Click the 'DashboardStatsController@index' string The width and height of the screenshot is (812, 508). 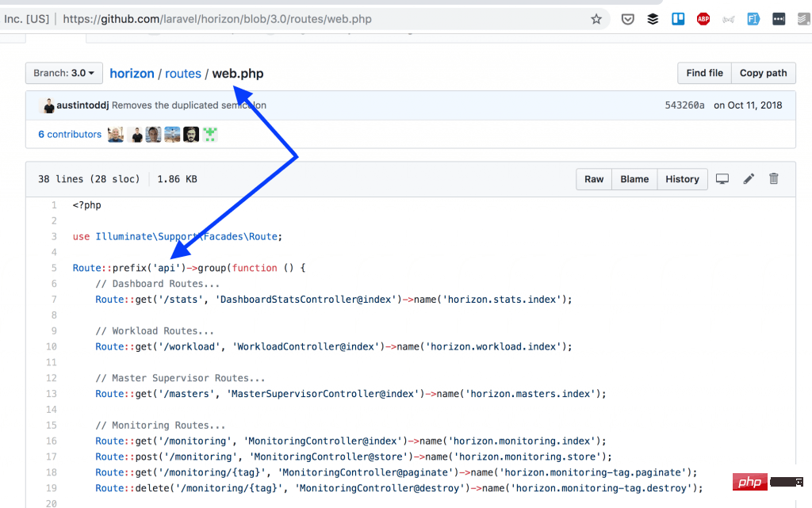pyautogui.click(x=308, y=300)
